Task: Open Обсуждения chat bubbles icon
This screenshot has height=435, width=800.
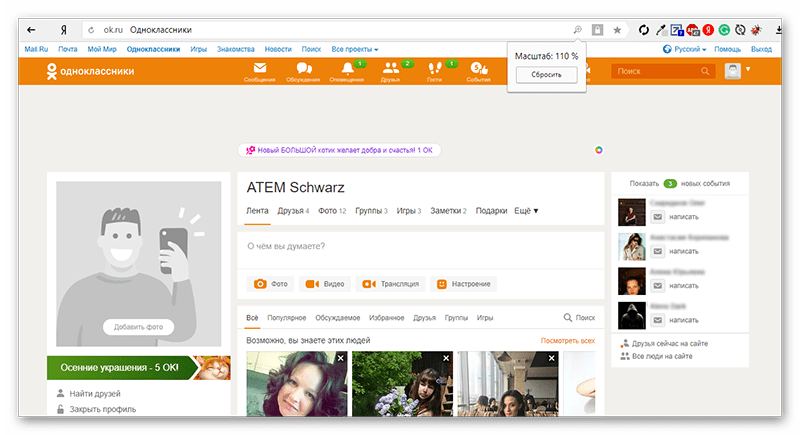Action: pyautogui.click(x=304, y=68)
